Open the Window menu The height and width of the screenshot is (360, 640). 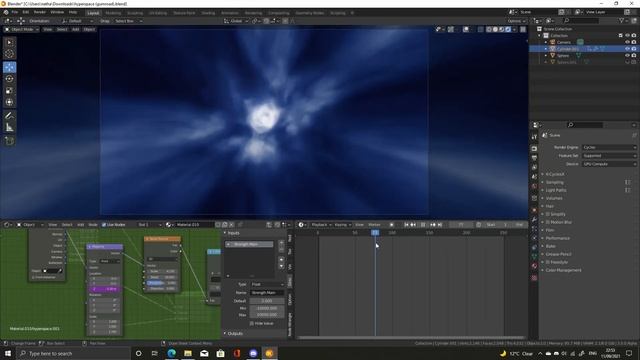(x=57, y=12)
